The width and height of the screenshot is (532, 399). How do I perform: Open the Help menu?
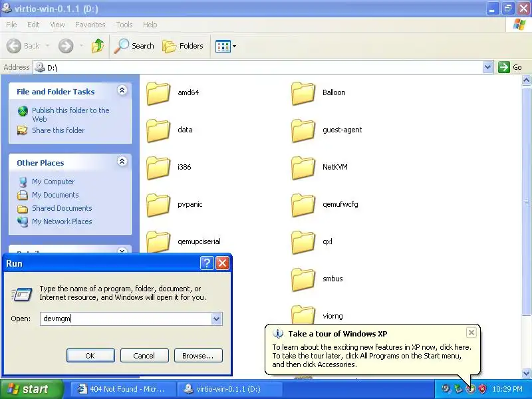[150, 25]
